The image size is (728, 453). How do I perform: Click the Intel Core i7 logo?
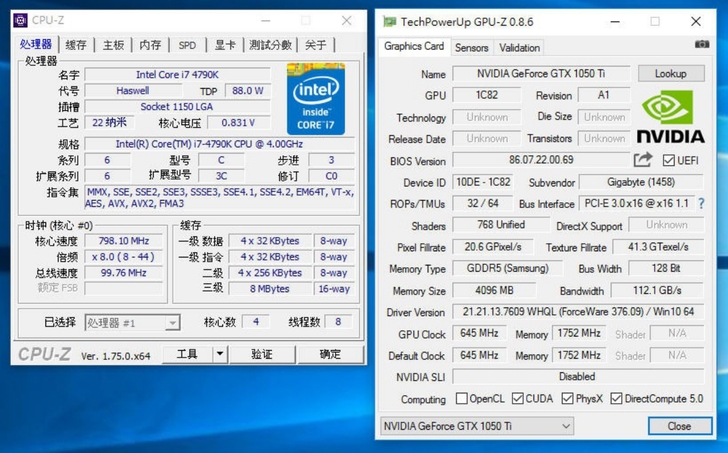pos(316,99)
